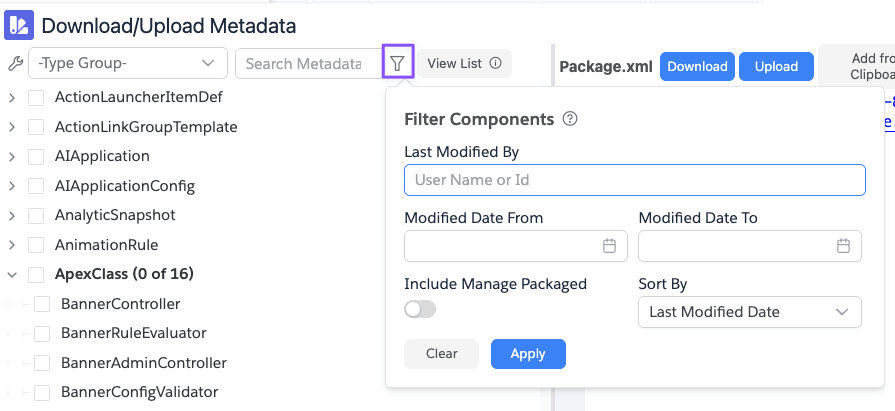This screenshot has width=895, height=411.
Task: Click the app logo icon in the header
Action: (x=19, y=25)
